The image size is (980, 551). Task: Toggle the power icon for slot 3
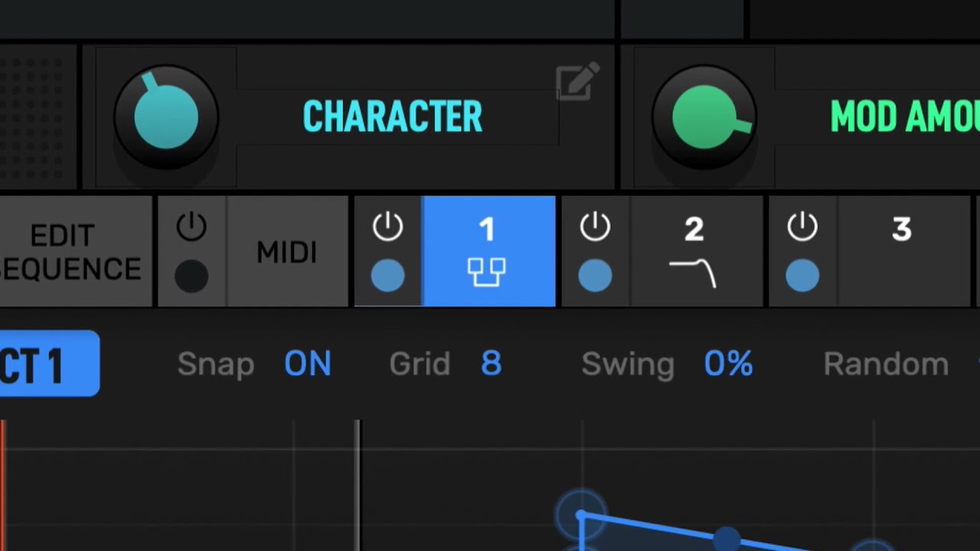(x=802, y=227)
